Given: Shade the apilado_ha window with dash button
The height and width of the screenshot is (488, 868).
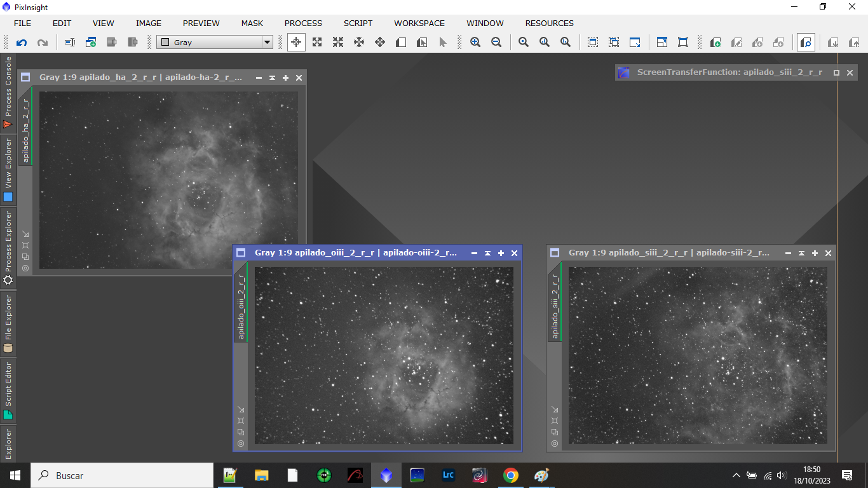Looking at the screenshot, I should pos(259,78).
